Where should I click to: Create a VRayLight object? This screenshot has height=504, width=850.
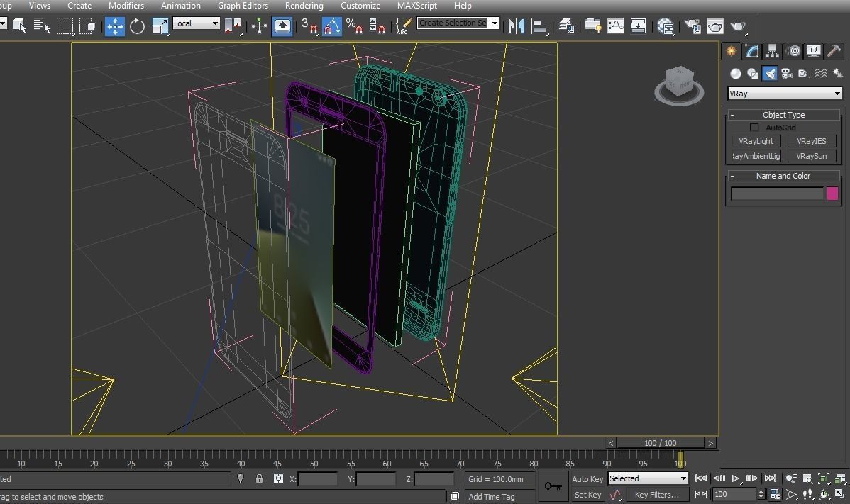756,141
